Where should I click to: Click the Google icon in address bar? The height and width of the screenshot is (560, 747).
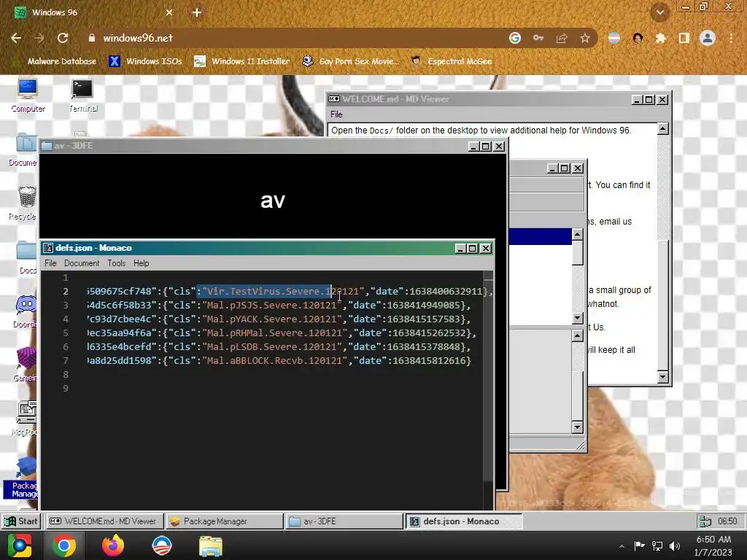point(514,38)
